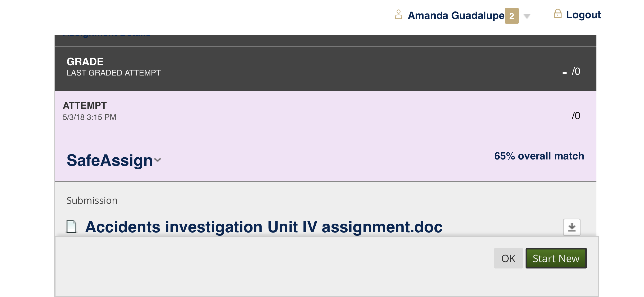Open the notification badge showing 2

[x=512, y=16]
